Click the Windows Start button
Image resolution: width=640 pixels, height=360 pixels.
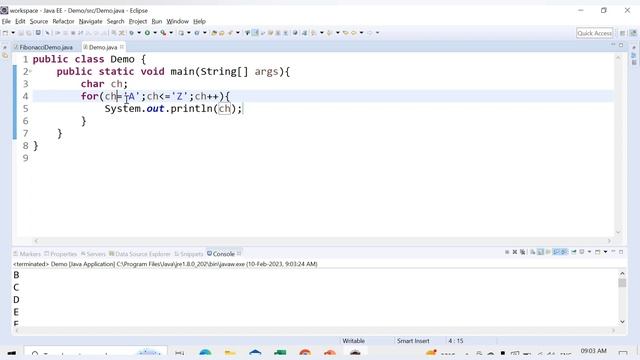coord(12,353)
